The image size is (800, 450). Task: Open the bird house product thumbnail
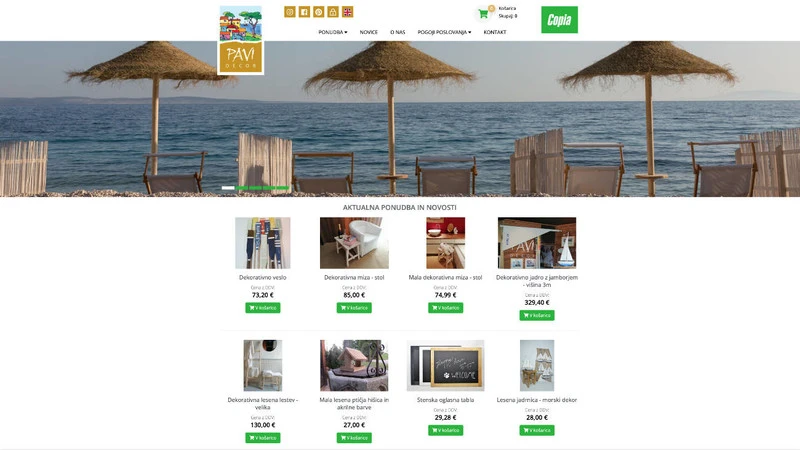tap(354, 365)
